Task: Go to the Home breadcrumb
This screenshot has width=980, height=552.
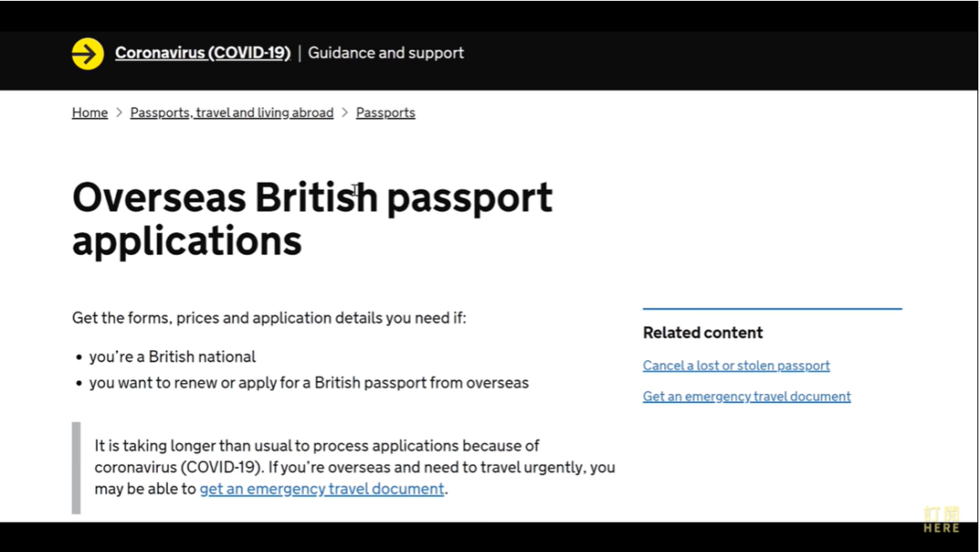Action: [x=90, y=113]
